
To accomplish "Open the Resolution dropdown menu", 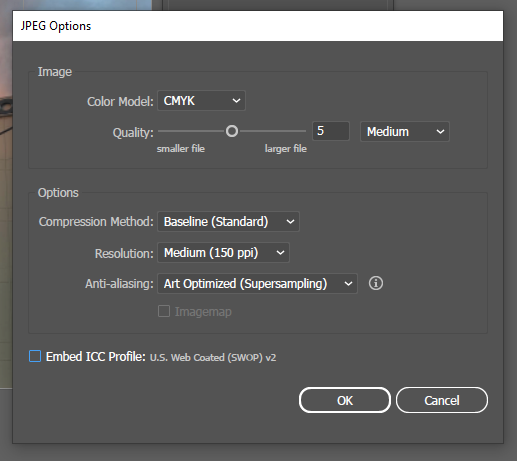I will 223,253.
